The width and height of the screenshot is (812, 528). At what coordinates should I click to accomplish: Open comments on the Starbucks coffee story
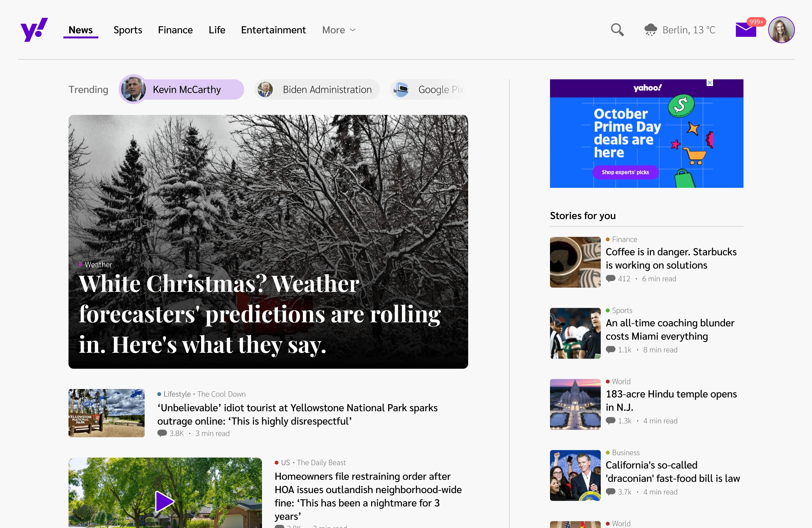[610, 279]
